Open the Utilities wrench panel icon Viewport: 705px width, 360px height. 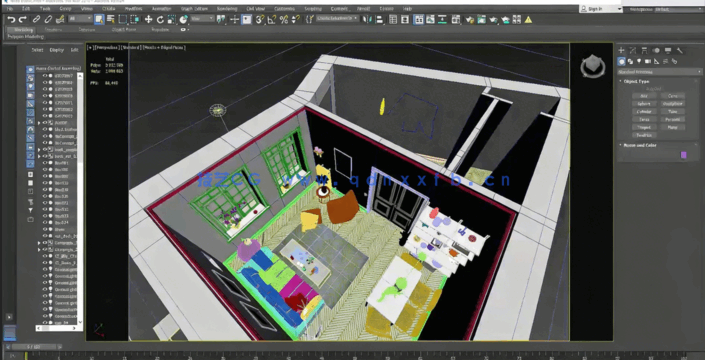[x=679, y=50]
